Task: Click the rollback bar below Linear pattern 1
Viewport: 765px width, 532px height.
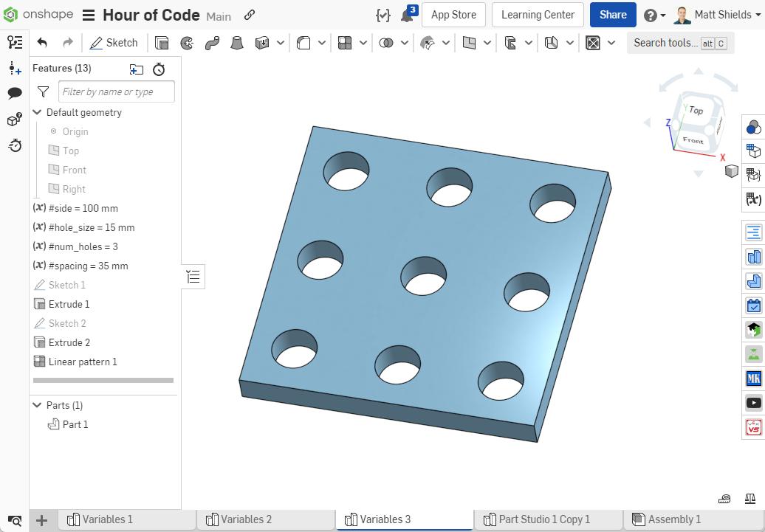Action: 103,379
